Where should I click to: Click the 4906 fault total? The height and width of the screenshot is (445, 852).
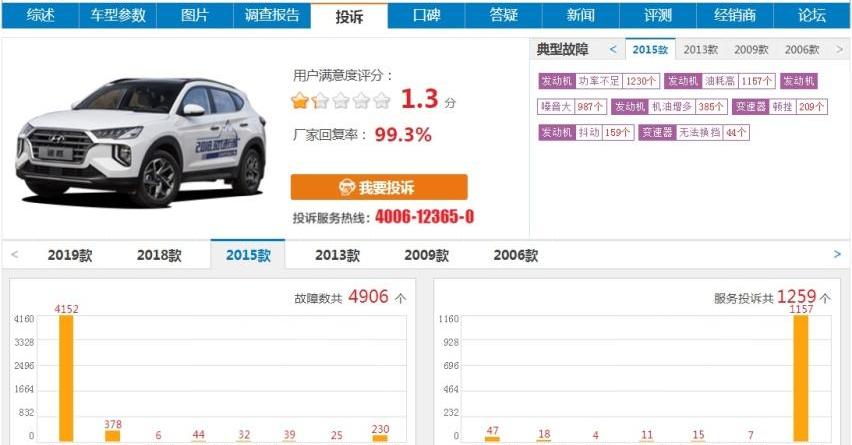368,297
